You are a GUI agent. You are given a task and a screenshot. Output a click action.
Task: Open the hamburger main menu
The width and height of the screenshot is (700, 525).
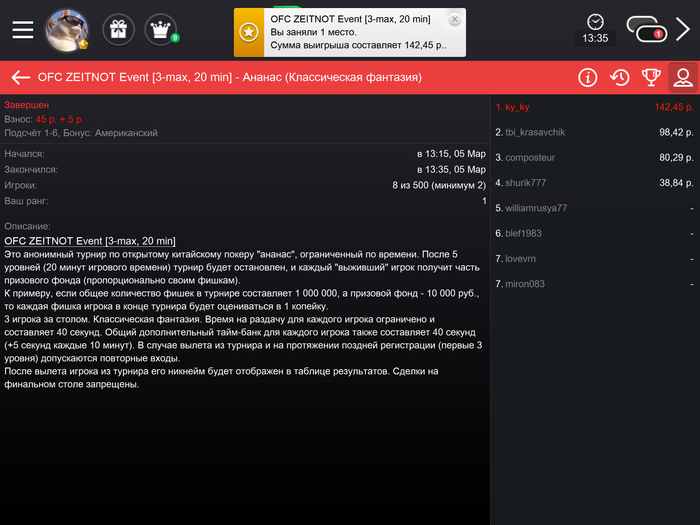coord(23,30)
